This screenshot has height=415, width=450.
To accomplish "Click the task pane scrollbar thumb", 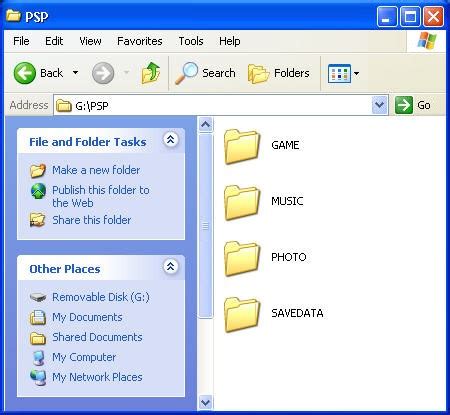I will click(x=206, y=226).
